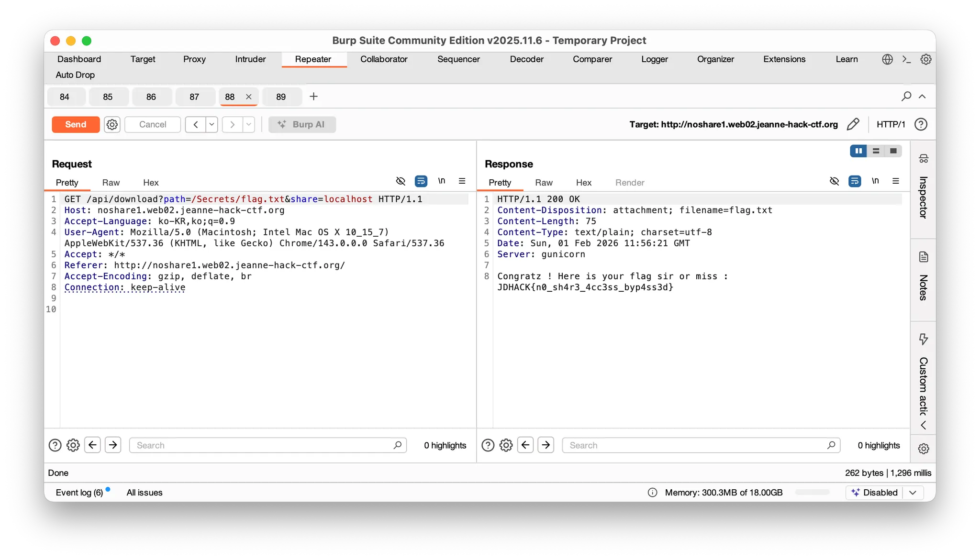Open the HTTP/1 help question icon

coord(921,124)
